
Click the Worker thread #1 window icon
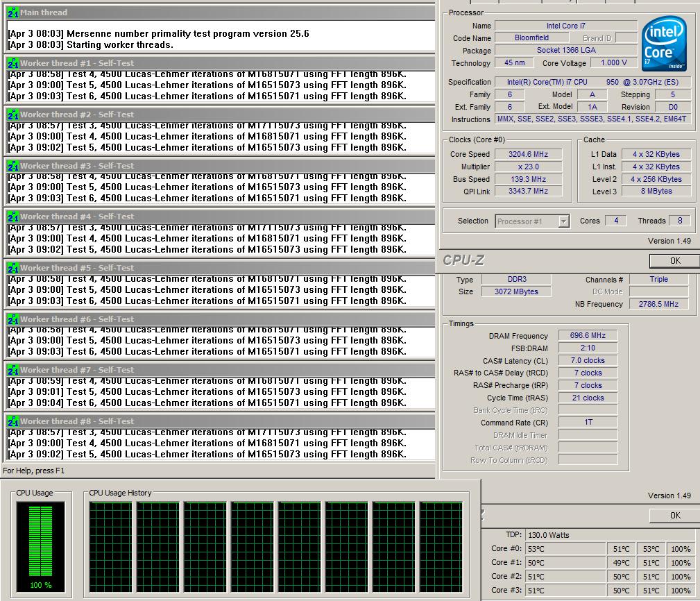click(13, 63)
